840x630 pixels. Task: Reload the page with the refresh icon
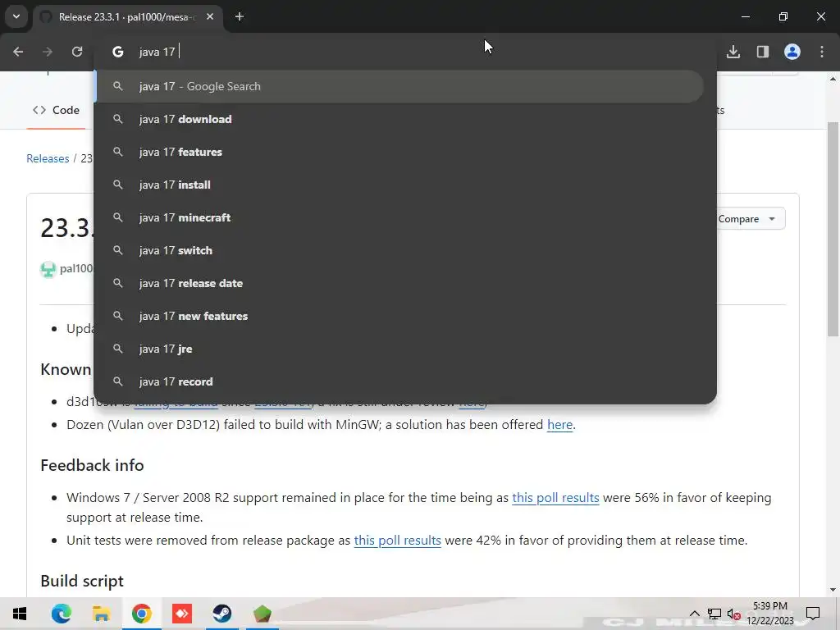[77, 52]
